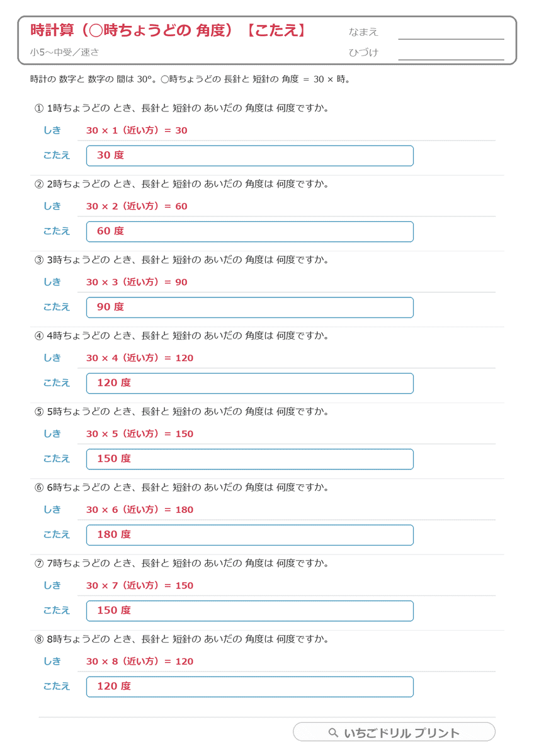The image size is (534, 756).
Task: Click the answer box showing 30 度
Action: (x=250, y=156)
